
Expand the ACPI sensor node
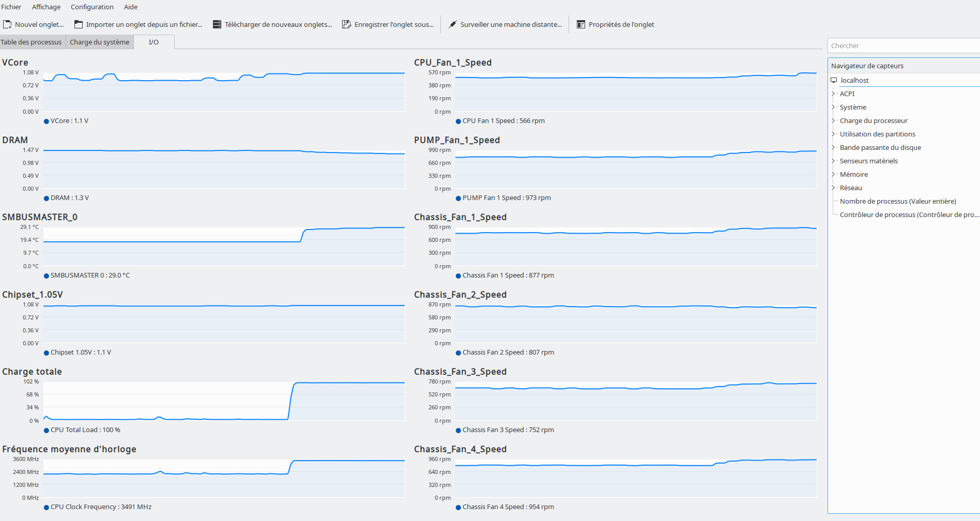pos(833,94)
